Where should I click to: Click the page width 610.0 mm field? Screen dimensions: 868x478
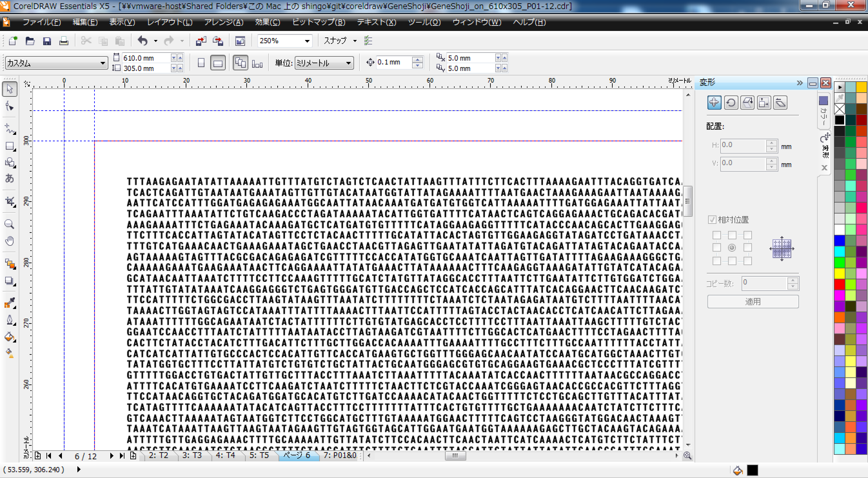(x=146, y=58)
